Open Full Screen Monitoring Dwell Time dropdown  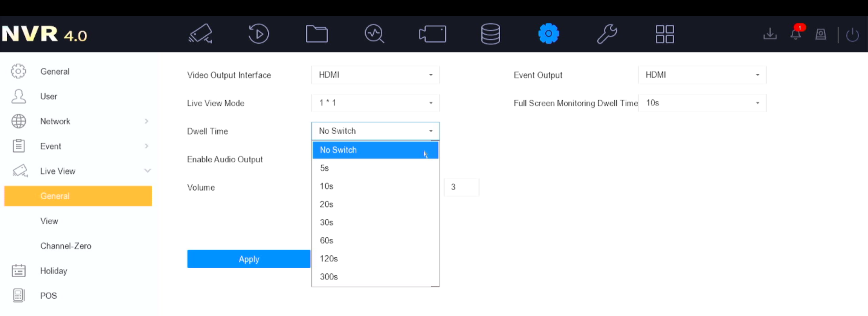(x=702, y=103)
